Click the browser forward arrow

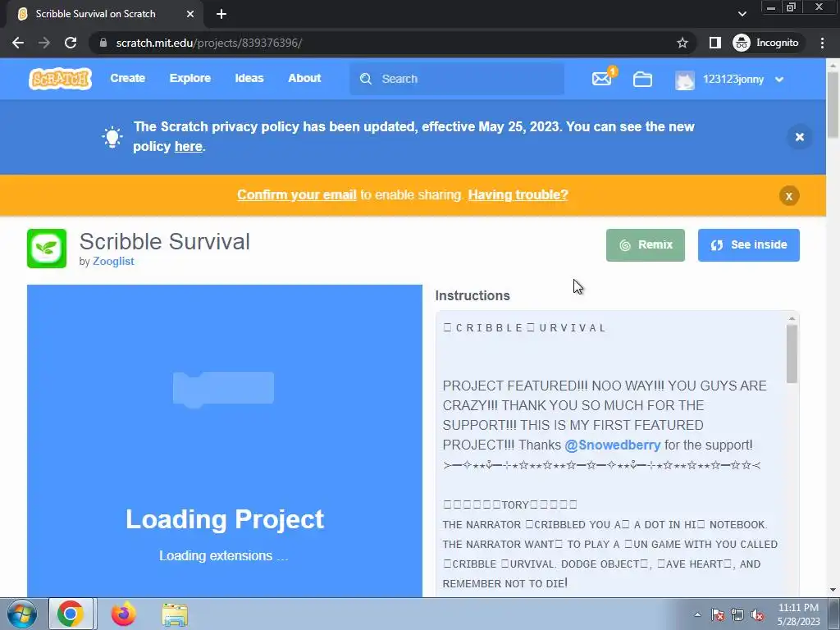(x=44, y=43)
